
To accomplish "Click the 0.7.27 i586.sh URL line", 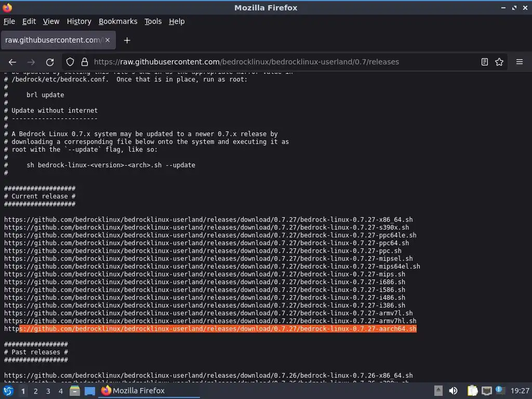I will 205,290.
